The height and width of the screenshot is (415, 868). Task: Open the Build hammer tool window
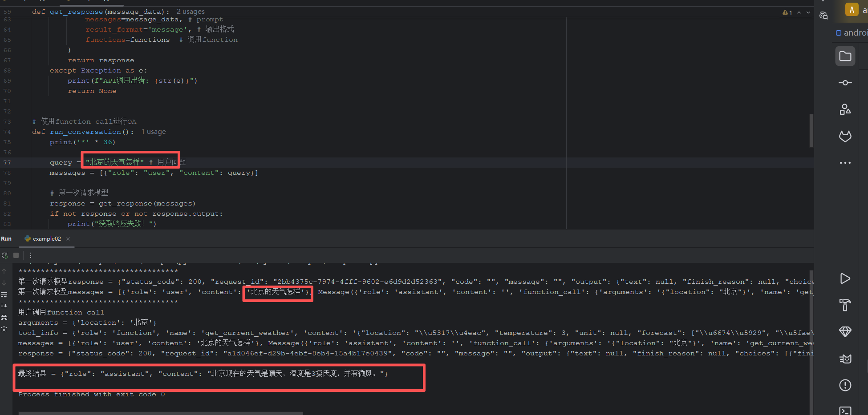[845, 305]
